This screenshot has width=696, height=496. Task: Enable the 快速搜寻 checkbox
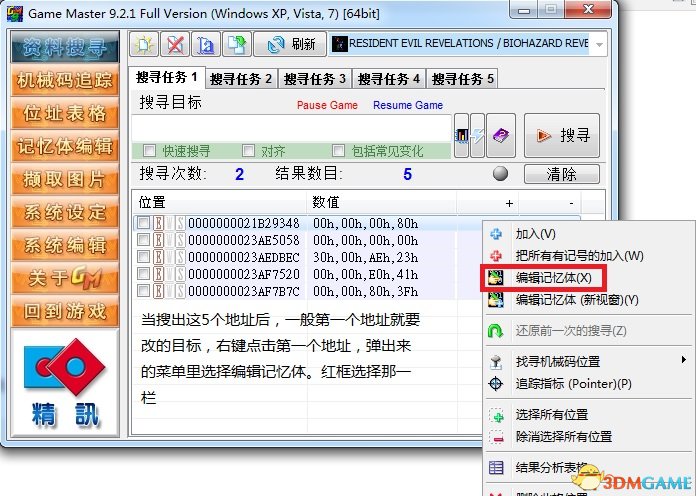tap(150, 151)
